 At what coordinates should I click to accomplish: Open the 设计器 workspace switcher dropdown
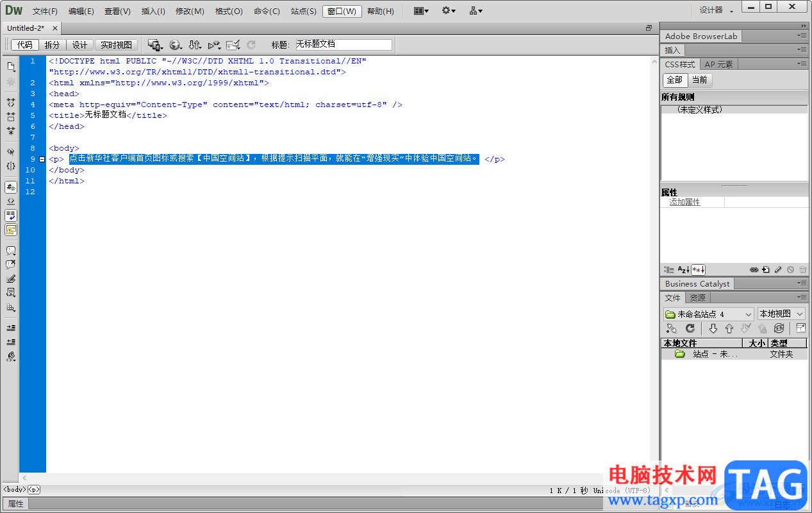[x=717, y=10]
